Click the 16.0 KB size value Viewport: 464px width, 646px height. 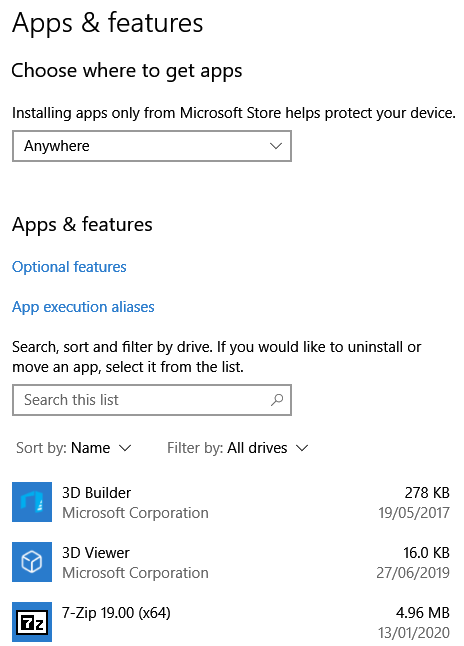point(426,553)
